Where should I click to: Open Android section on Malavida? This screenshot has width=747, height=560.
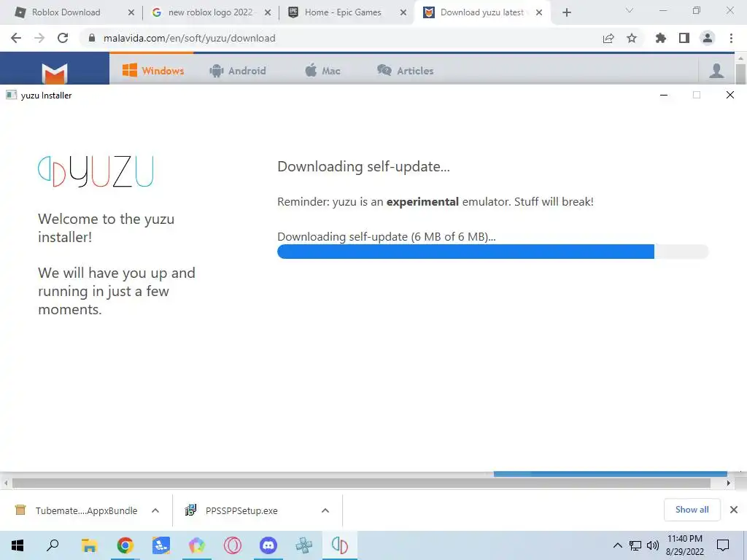point(237,71)
